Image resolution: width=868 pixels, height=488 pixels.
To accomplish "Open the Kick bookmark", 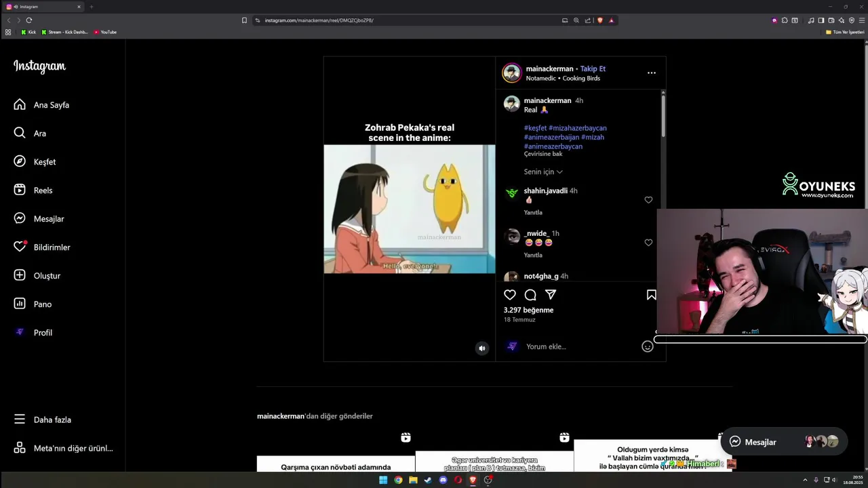I will pos(28,32).
